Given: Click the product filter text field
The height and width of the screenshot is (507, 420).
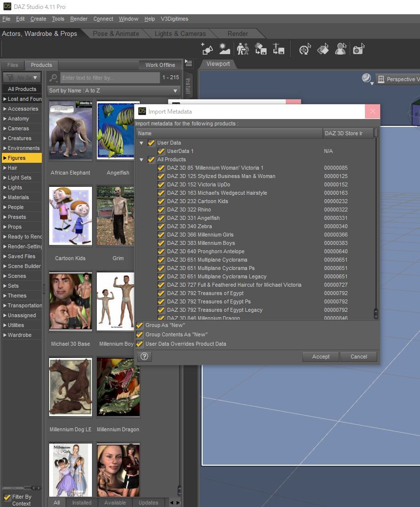Looking at the screenshot, I should (110, 78).
